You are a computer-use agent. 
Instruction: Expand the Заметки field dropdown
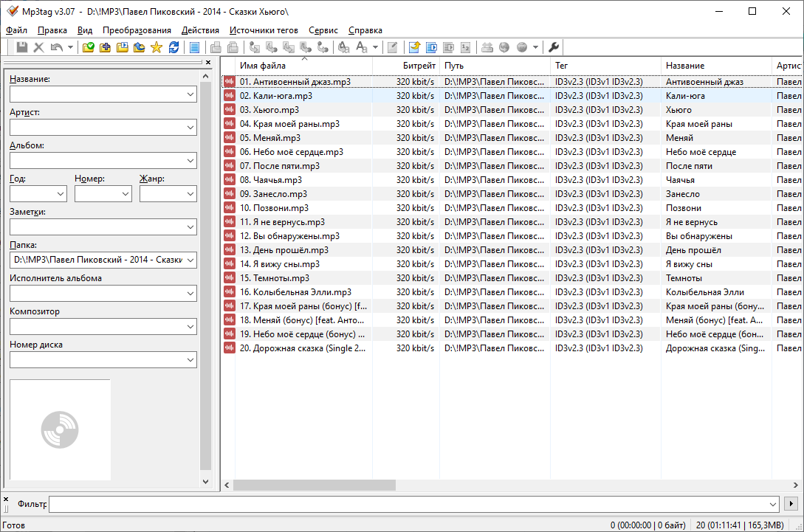tap(190, 227)
